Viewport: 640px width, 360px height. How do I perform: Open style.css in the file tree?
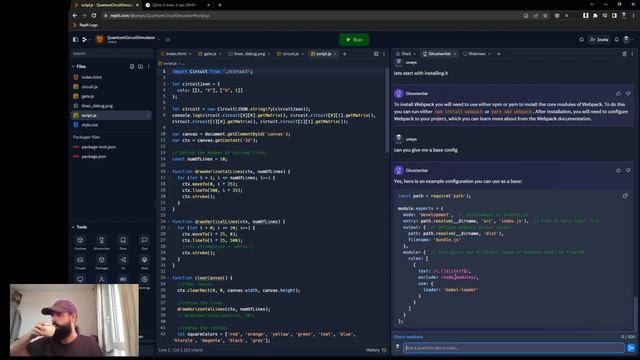pyautogui.click(x=89, y=125)
